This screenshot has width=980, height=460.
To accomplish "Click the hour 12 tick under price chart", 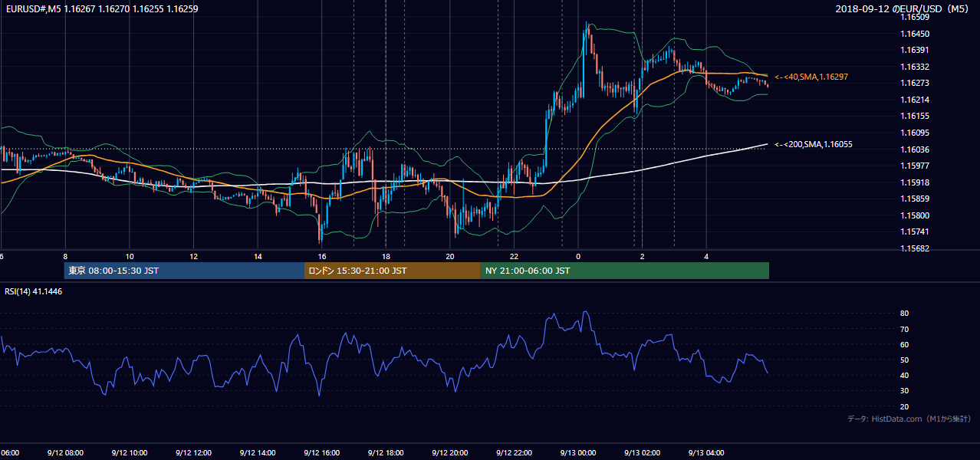I will click(x=193, y=256).
